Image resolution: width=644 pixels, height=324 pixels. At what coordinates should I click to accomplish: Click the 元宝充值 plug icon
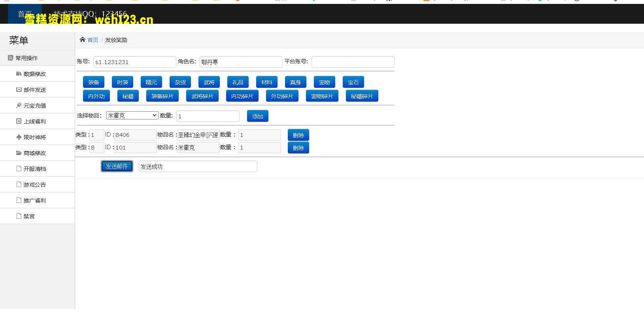[19, 105]
